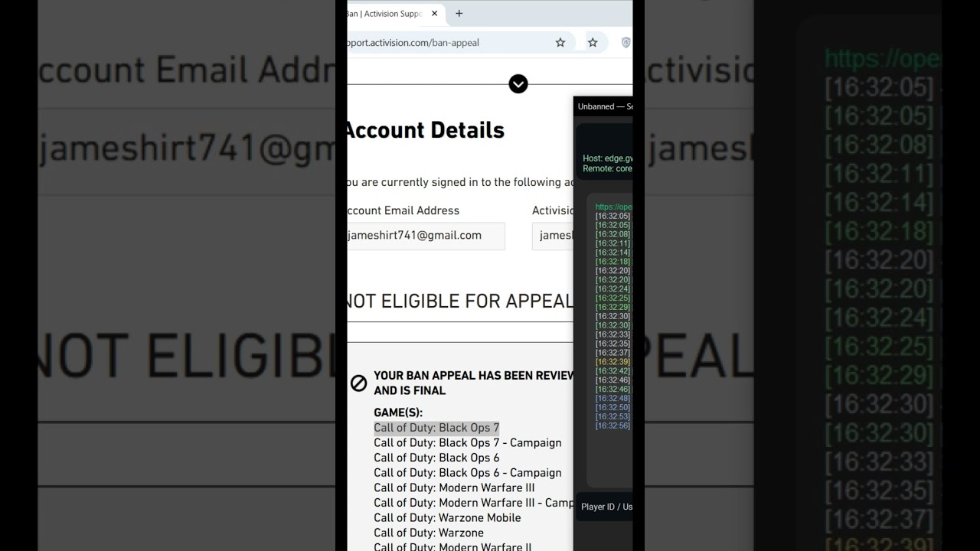Click the Account Email Address field
980x551 pixels.
click(x=426, y=236)
